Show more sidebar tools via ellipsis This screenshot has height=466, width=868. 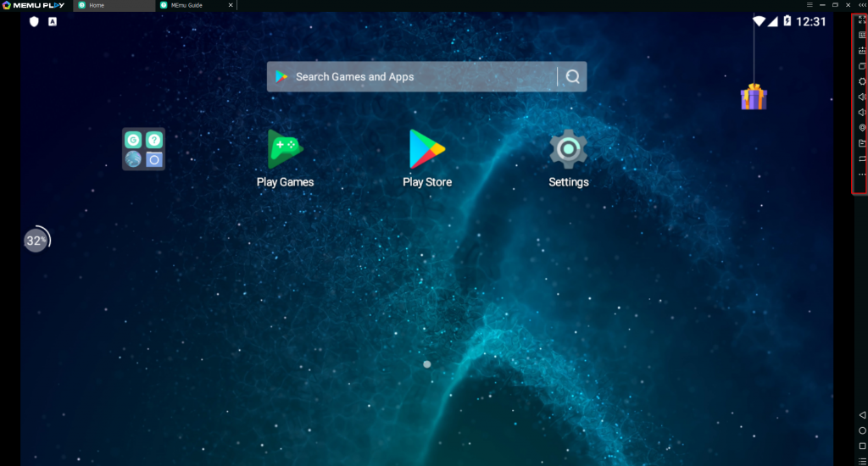(x=862, y=175)
